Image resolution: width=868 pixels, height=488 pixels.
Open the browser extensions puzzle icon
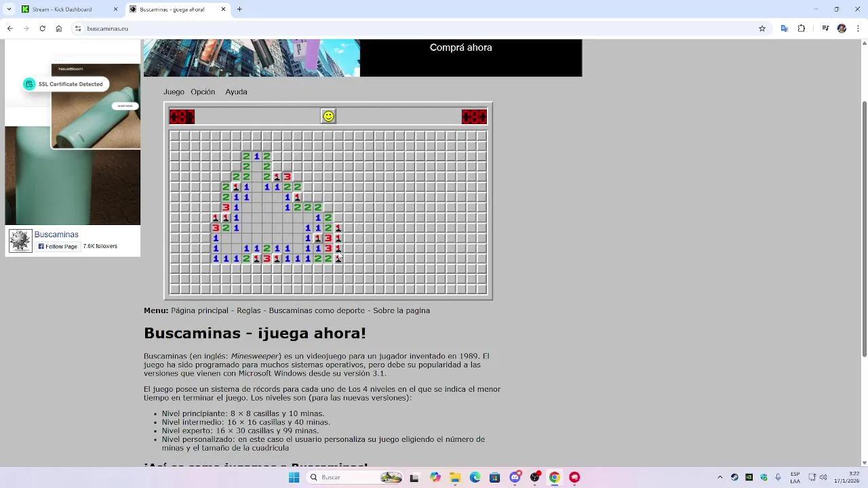(x=802, y=28)
